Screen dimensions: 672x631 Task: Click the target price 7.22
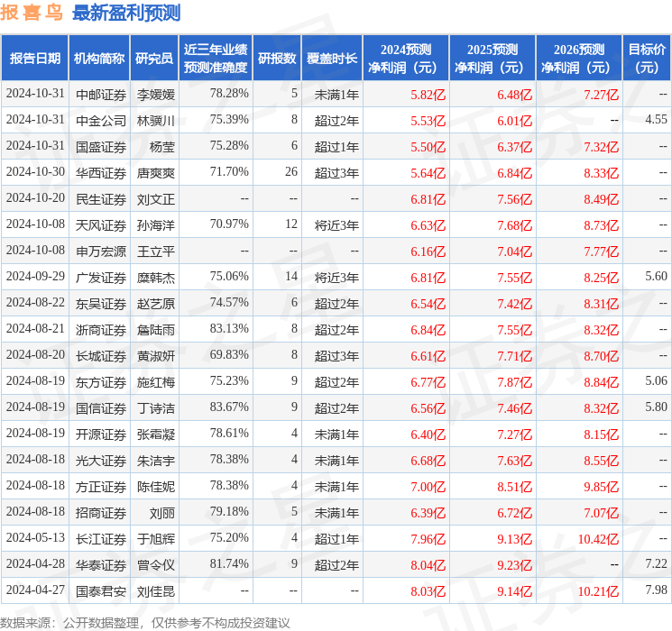click(x=656, y=563)
